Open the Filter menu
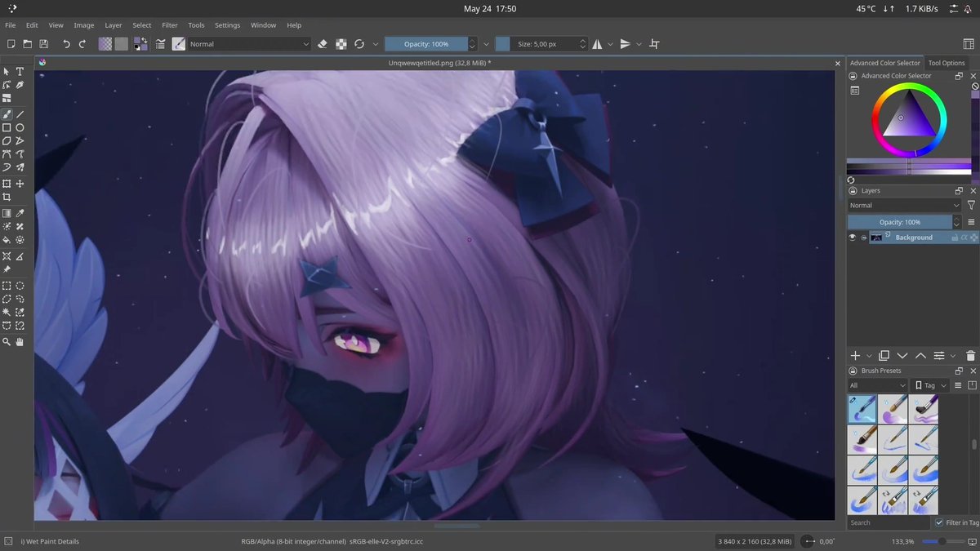This screenshot has height=551, width=980. coord(170,25)
